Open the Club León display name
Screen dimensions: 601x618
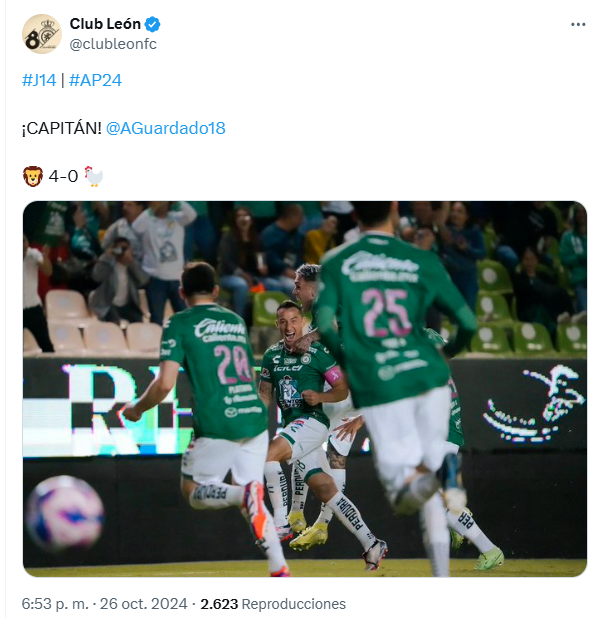[105, 24]
